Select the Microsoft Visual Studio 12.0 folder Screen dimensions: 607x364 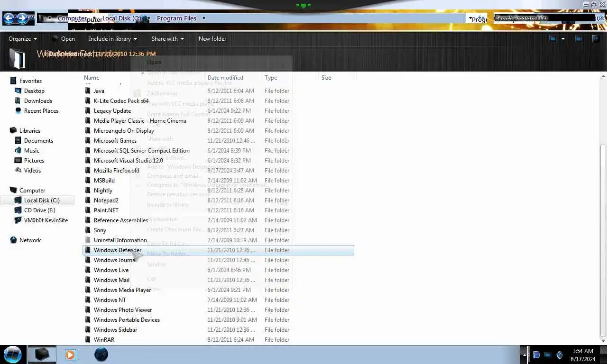(129, 161)
